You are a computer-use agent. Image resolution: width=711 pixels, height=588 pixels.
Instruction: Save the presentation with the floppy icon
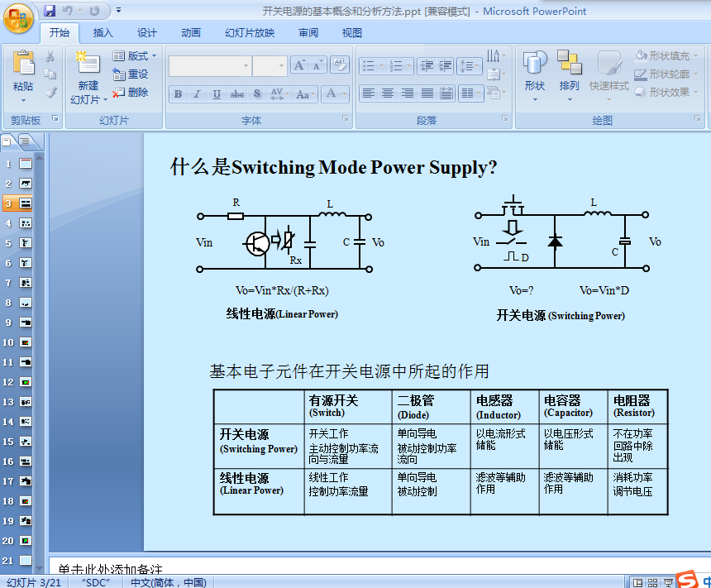[x=50, y=10]
